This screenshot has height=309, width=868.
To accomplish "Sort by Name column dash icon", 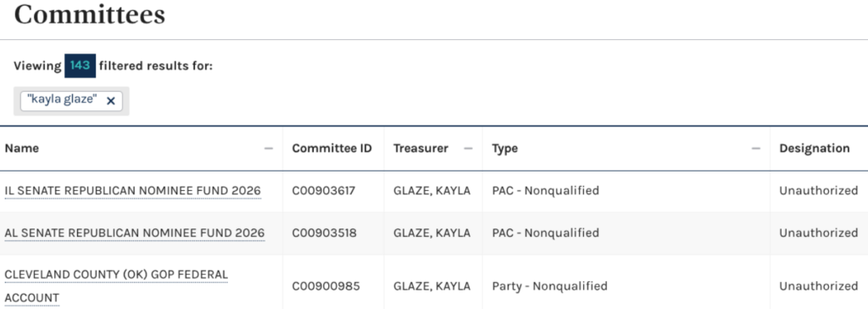I will coord(269,149).
